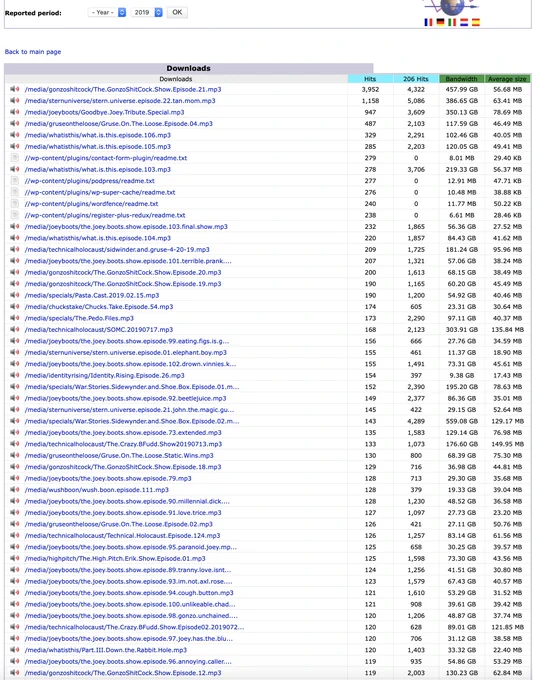Click average size value 149.95 MB

pyautogui.click(x=507, y=444)
